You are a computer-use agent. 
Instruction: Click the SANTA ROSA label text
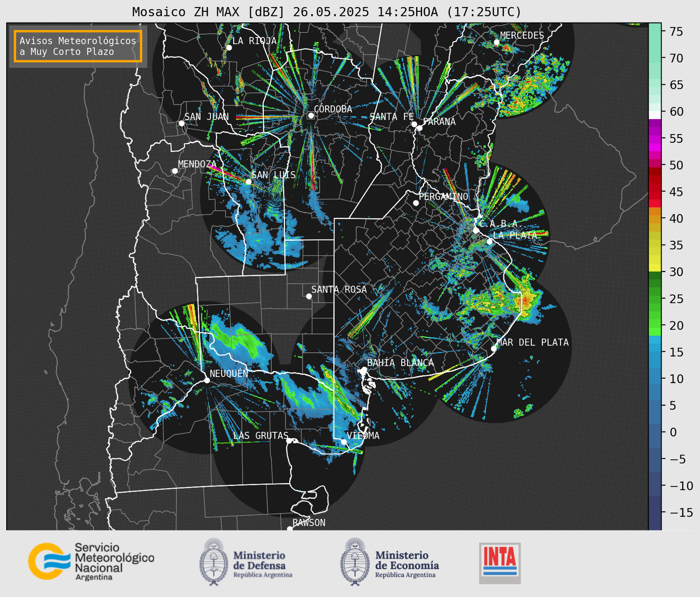(339, 289)
